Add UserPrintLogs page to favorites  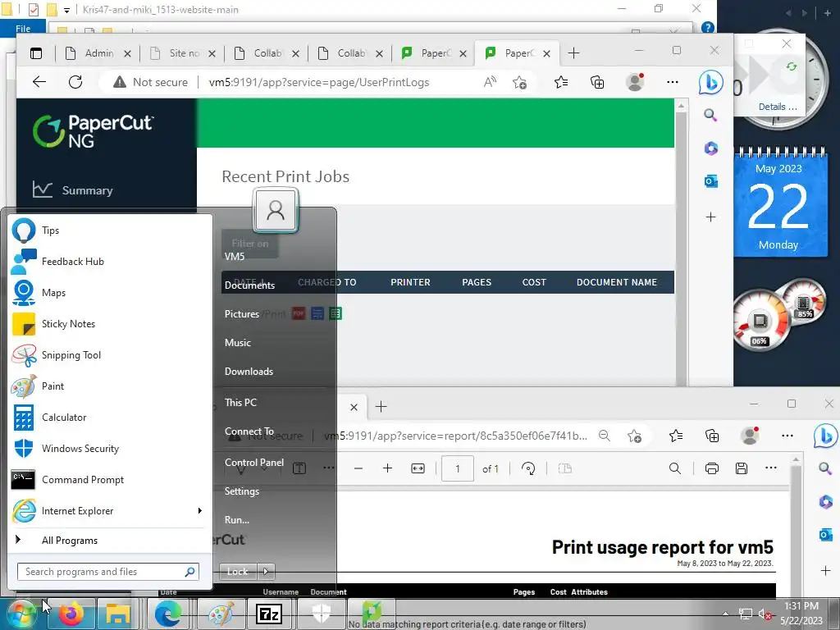pos(519,83)
